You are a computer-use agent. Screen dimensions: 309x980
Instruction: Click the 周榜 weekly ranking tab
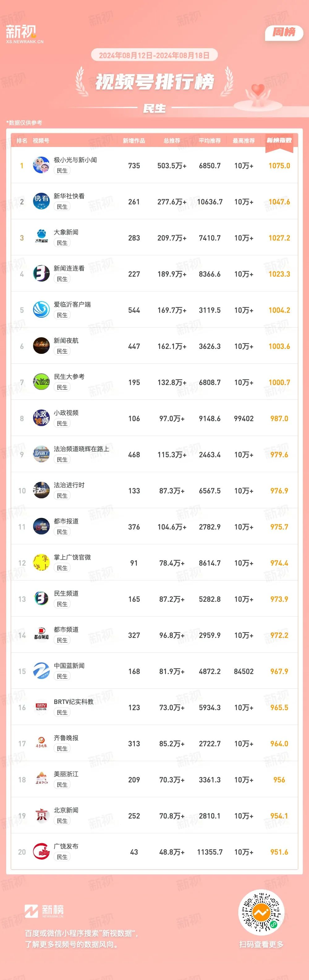pyautogui.click(x=284, y=32)
